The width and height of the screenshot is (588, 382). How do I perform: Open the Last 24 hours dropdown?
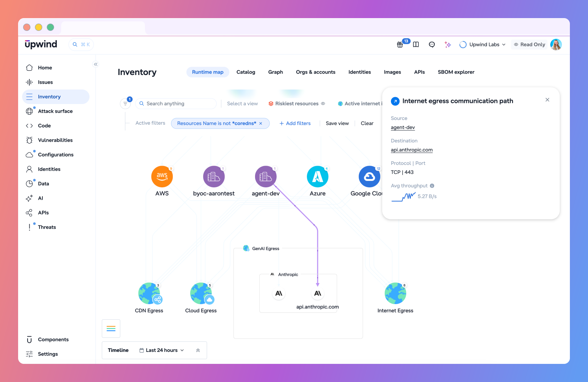point(162,350)
